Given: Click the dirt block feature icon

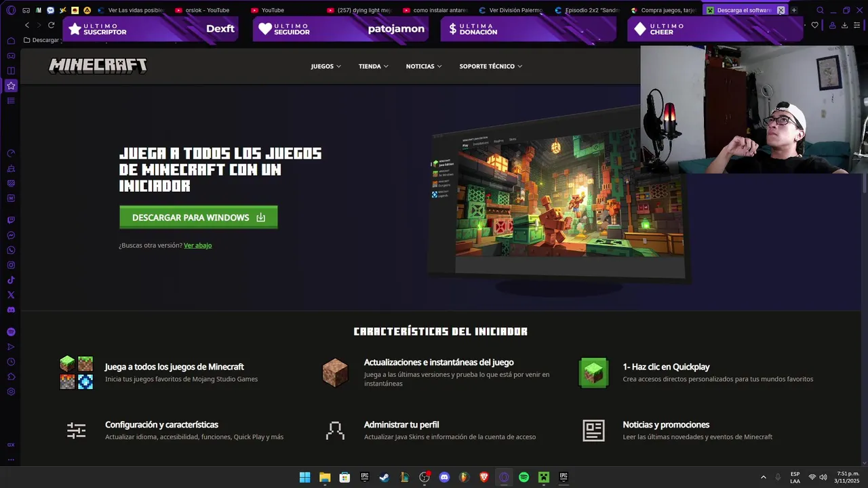Looking at the screenshot, I should (x=335, y=373).
